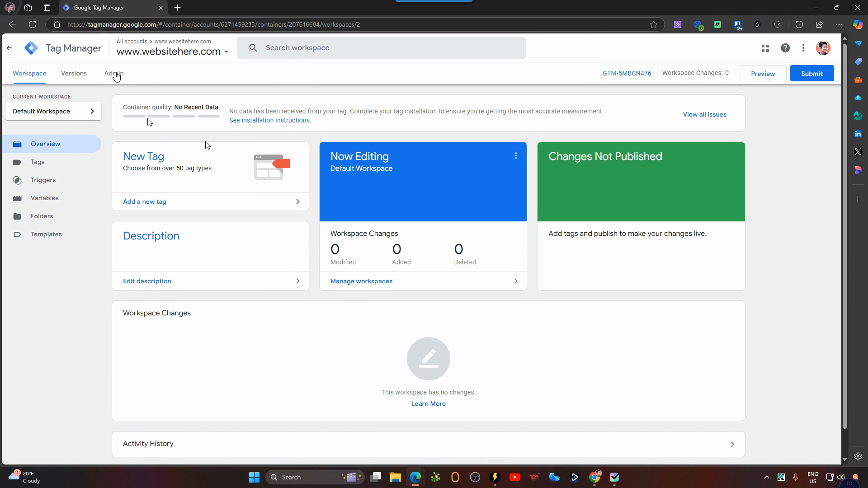
Task: Open the Now Editing card options menu
Action: click(x=516, y=156)
